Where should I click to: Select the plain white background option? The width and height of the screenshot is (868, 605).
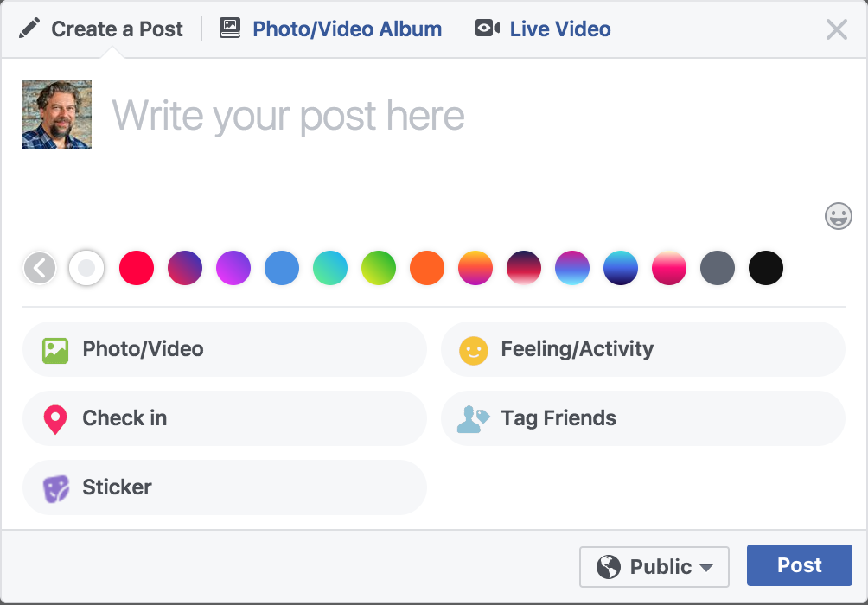[x=86, y=268]
